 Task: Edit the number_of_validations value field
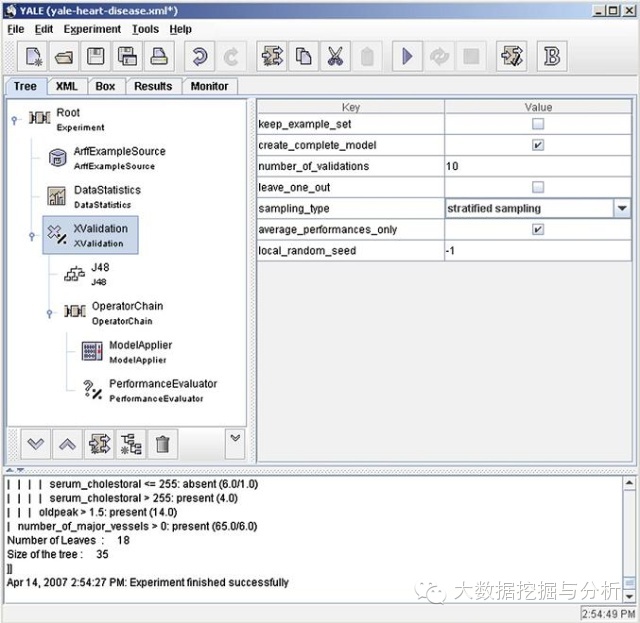click(x=538, y=166)
